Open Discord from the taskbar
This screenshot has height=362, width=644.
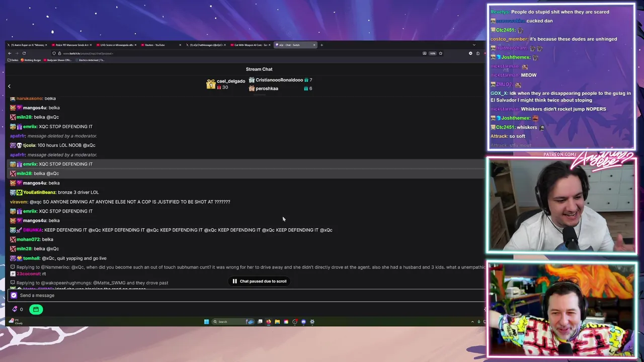point(303,322)
